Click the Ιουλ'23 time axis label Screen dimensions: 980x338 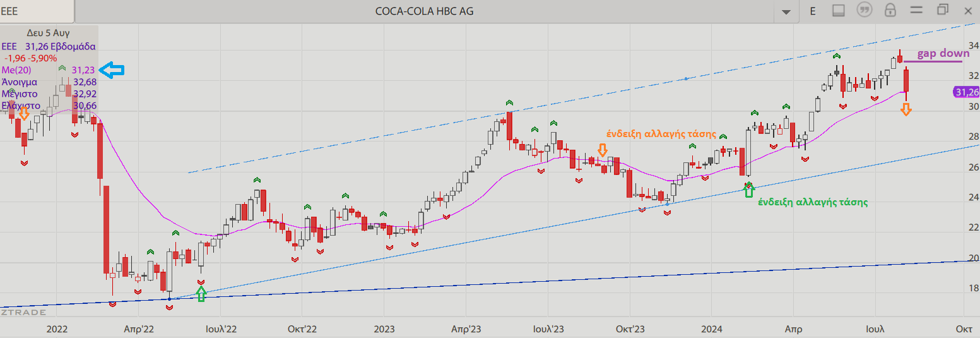tap(548, 329)
